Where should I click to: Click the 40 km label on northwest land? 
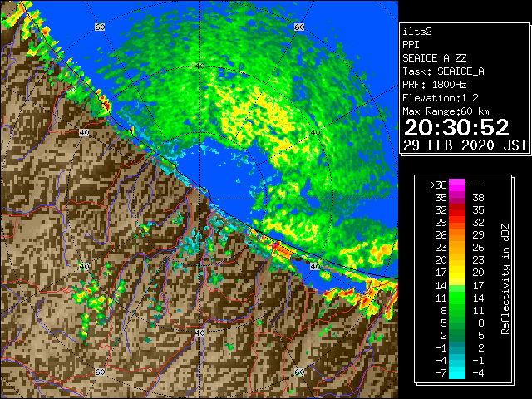pos(84,133)
